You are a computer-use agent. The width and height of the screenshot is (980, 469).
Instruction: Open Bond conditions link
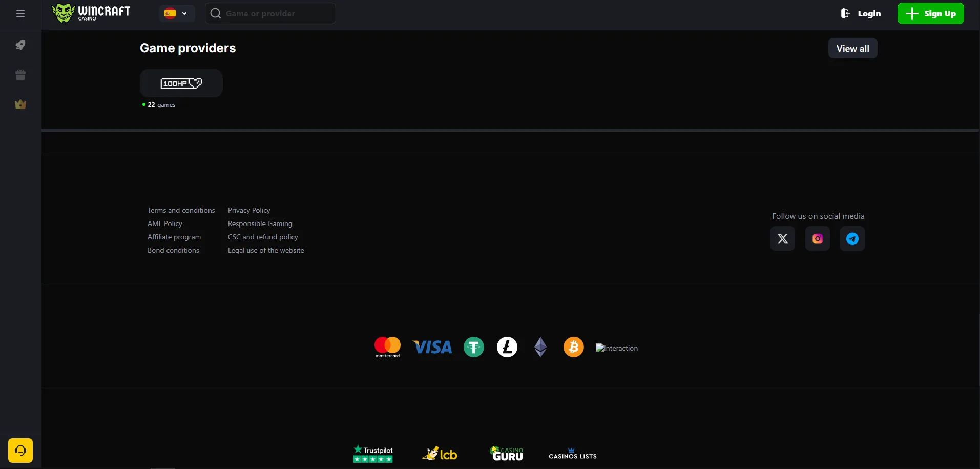[x=173, y=250]
